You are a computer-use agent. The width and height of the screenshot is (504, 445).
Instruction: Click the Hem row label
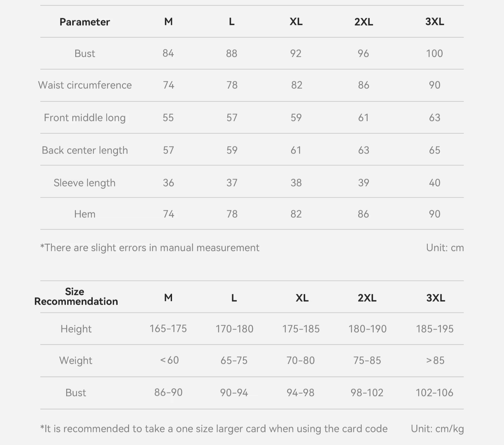85,214
